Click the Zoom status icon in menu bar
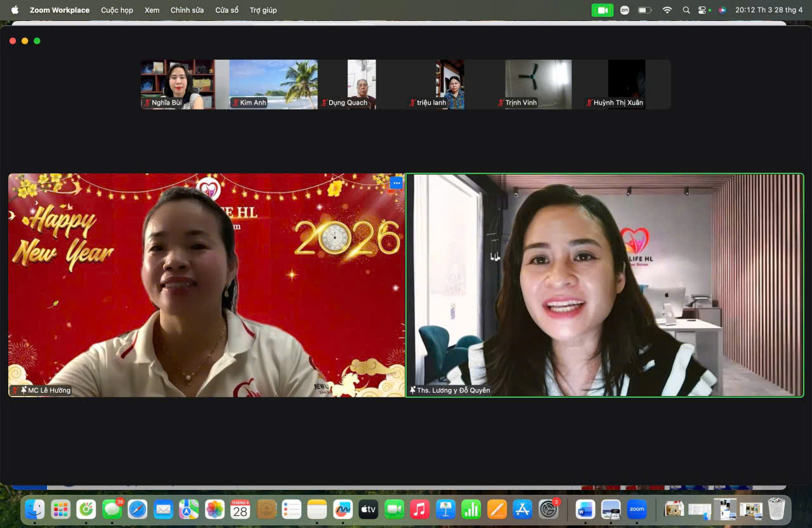812x528 pixels. [625, 10]
